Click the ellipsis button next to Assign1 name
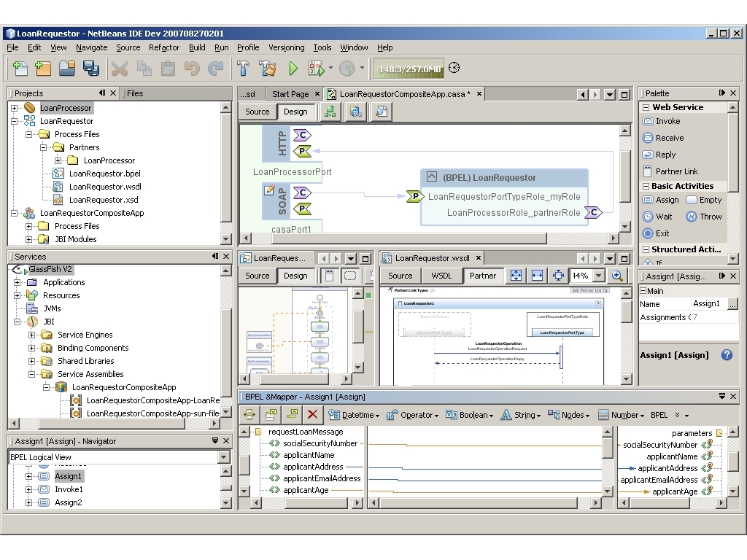This screenshot has width=747, height=560. pyautogui.click(x=732, y=304)
